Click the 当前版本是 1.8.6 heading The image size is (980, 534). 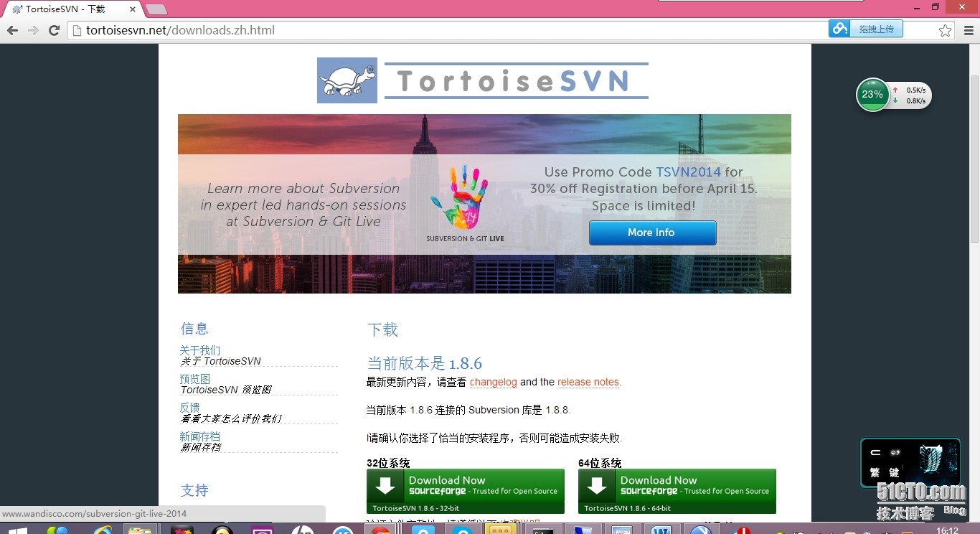click(424, 363)
